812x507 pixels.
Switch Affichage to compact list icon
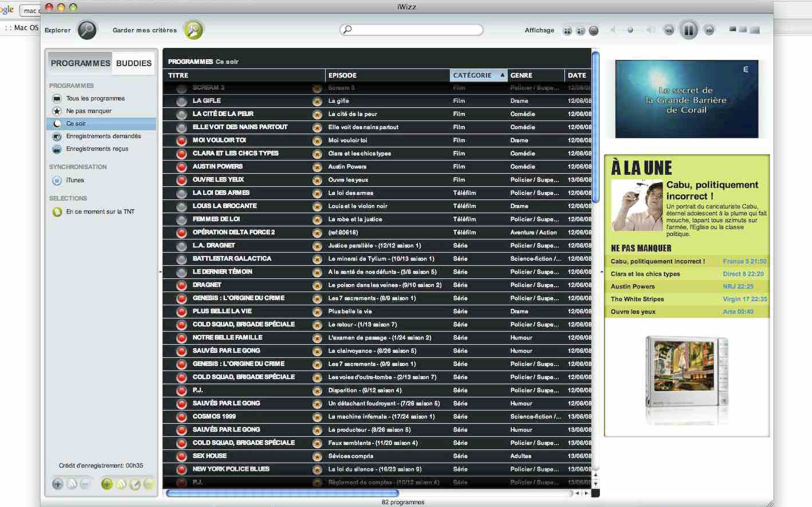coord(594,31)
